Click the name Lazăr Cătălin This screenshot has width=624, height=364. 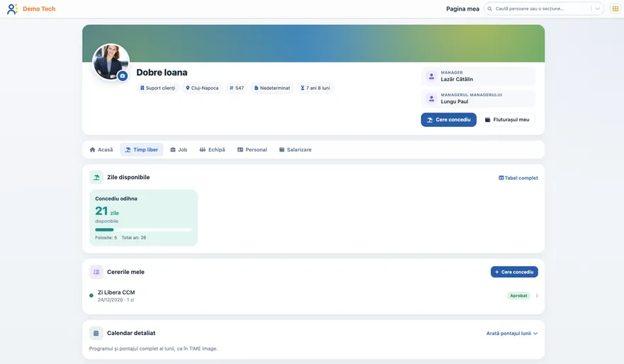point(457,79)
